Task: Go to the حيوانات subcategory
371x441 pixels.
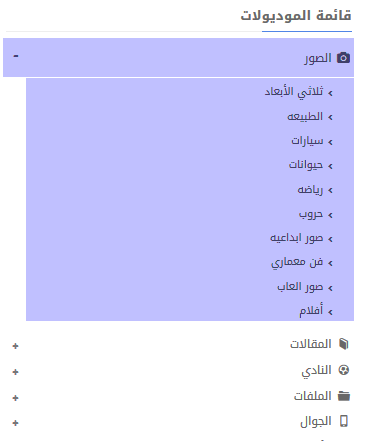Action: [x=306, y=165]
